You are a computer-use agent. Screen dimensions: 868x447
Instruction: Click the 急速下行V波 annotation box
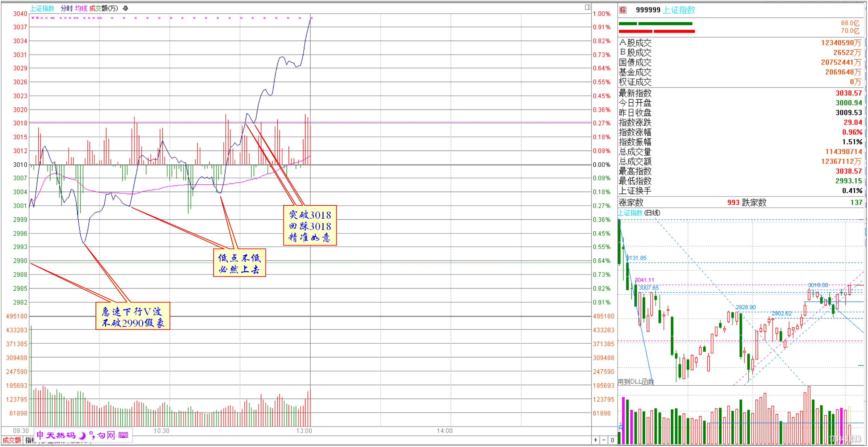click(x=133, y=316)
